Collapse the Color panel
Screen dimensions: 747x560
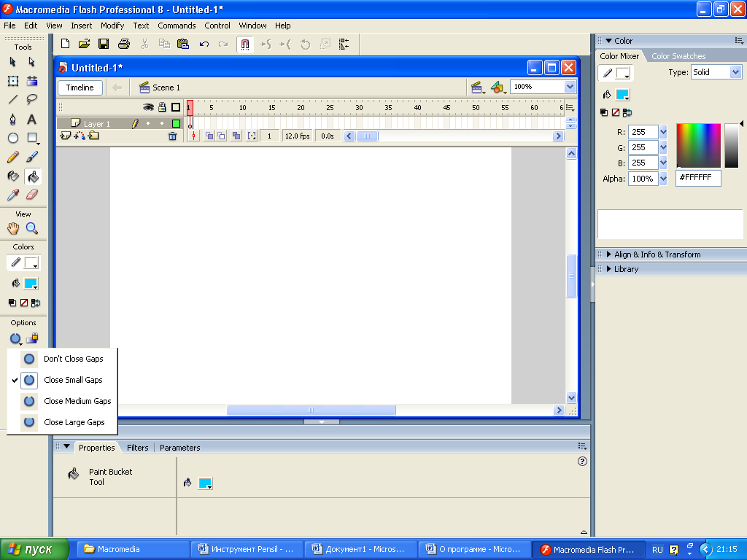pyautogui.click(x=608, y=41)
